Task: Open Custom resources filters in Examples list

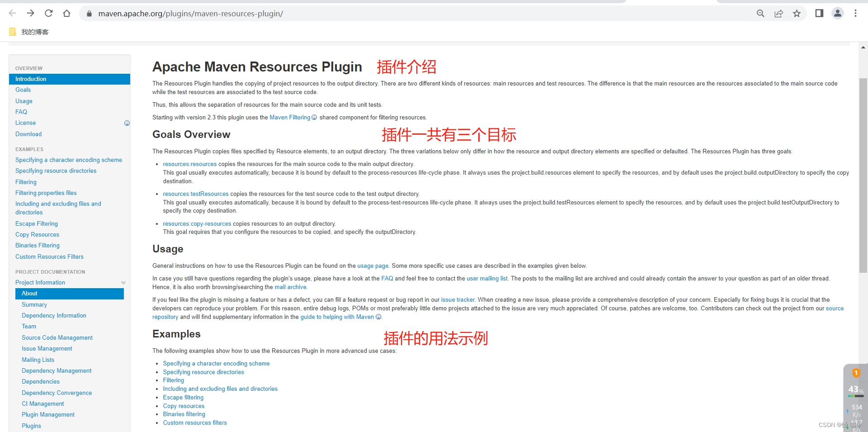Action: [195, 423]
